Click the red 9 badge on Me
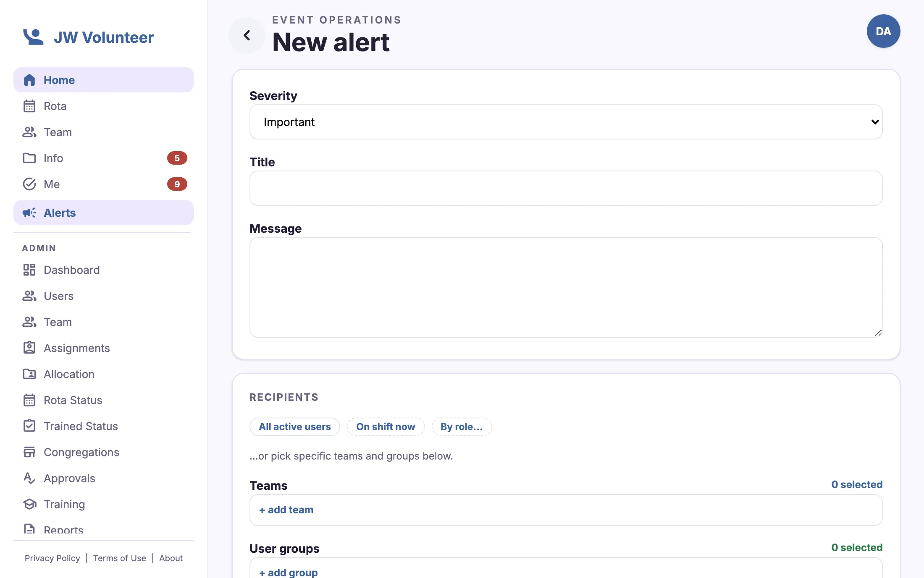 point(177,184)
